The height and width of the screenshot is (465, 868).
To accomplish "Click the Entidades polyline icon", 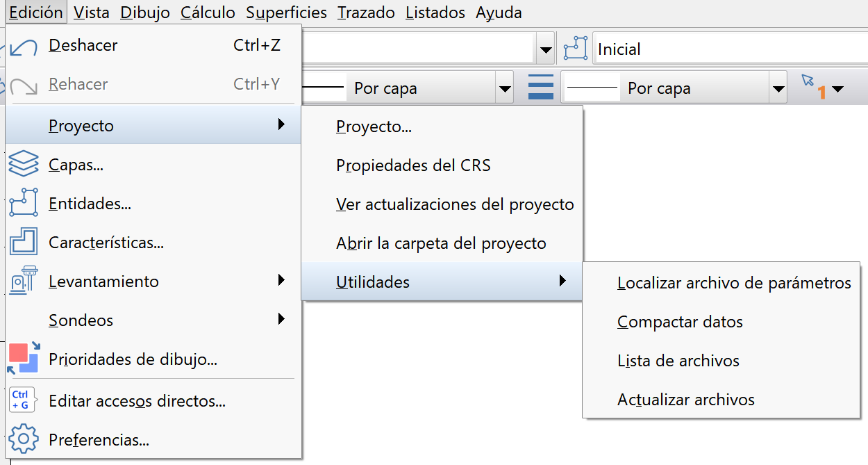I will pos(23,203).
